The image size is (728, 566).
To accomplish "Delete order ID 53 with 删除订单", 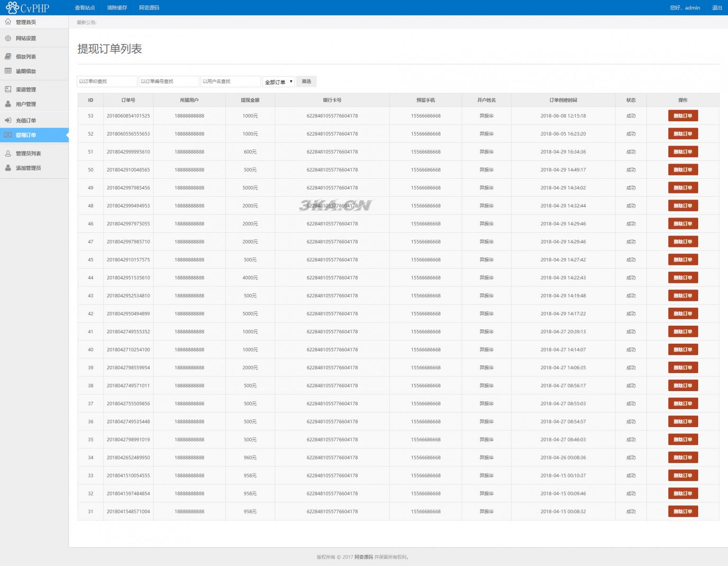I will click(x=682, y=116).
